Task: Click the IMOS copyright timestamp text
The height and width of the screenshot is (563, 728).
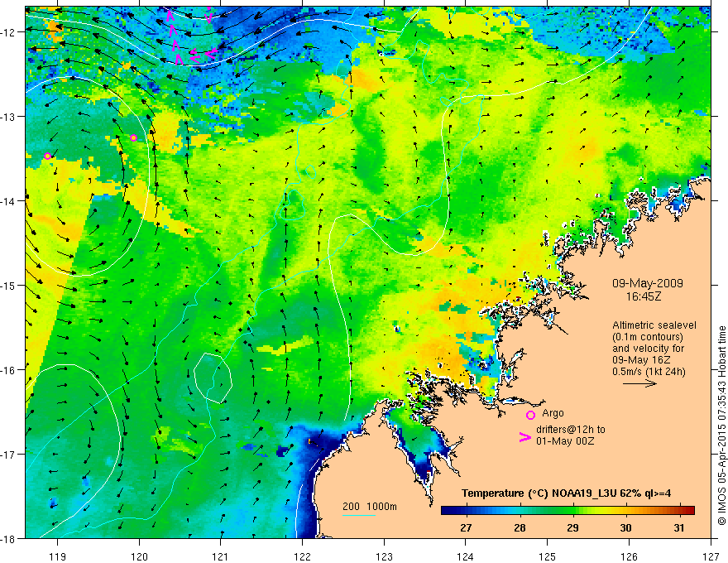Action: (x=722, y=426)
